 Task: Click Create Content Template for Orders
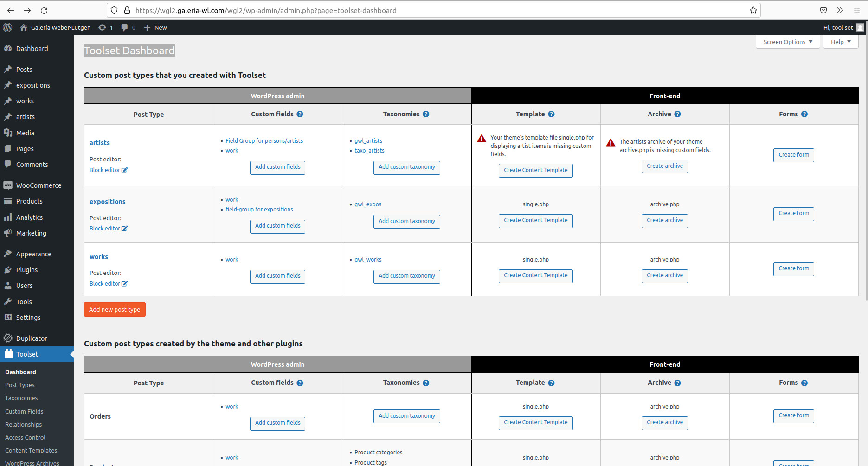[535, 423]
